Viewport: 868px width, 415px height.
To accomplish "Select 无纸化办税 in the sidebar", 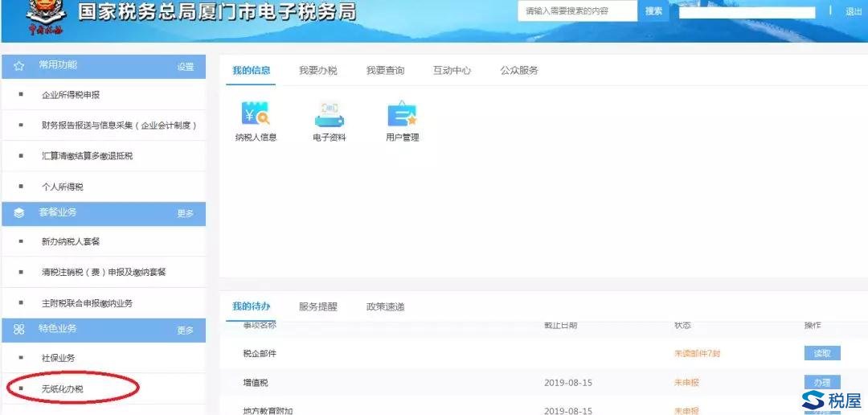I will click(63, 389).
